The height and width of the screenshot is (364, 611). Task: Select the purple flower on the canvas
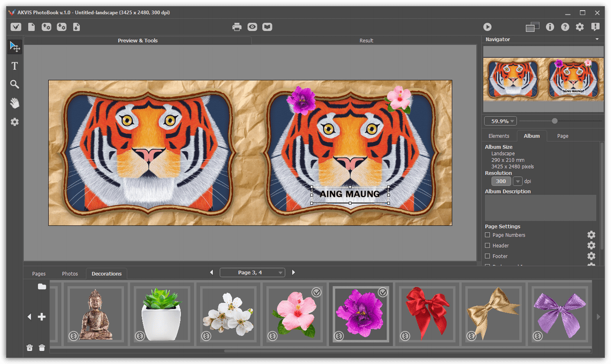(x=301, y=100)
